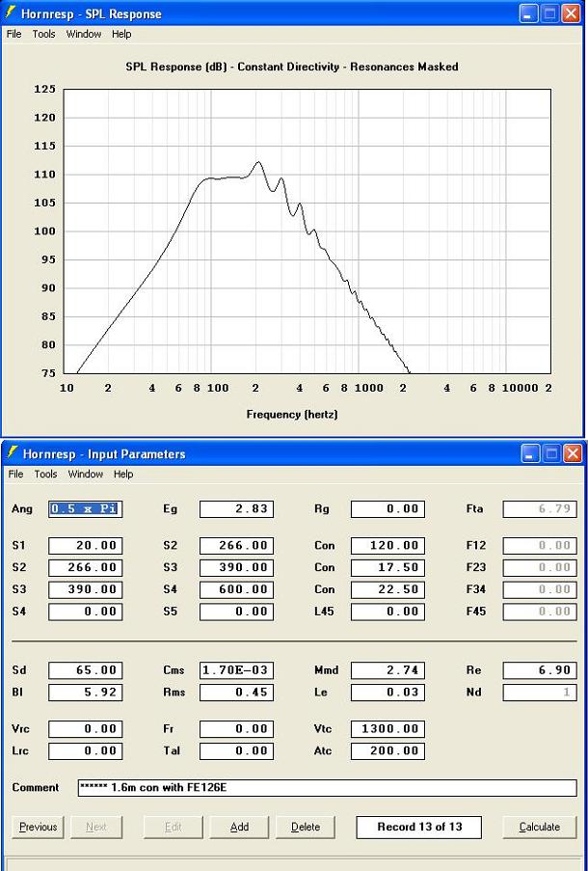
Task: Click the Lrc field
Action: (x=86, y=751)
